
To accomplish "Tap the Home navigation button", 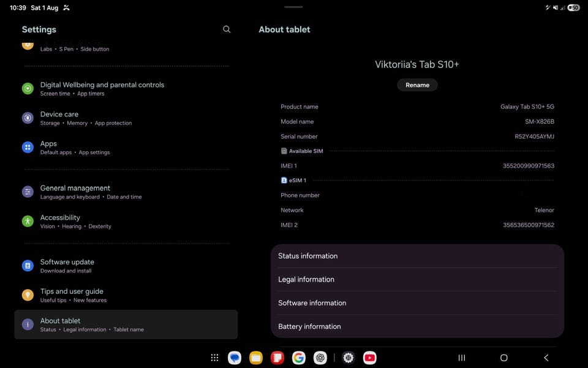I will point(503,358).
